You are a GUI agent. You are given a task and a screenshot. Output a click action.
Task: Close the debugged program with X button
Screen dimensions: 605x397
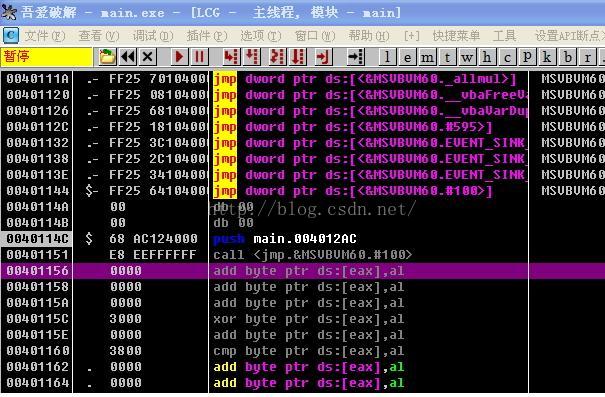tap(147, 57)
